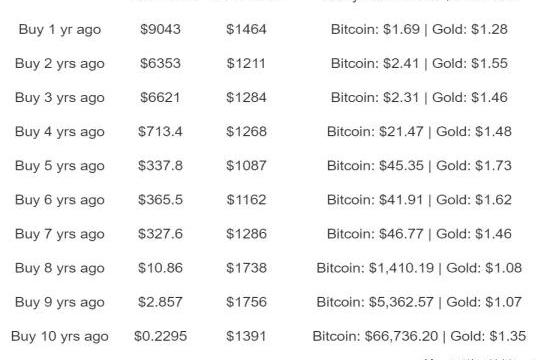This screenshot has height=360, width=554.
Task: Select 'Bitcoin: $2.31 | Gold: $1.46' text
Action: click(x=419, y=98)
